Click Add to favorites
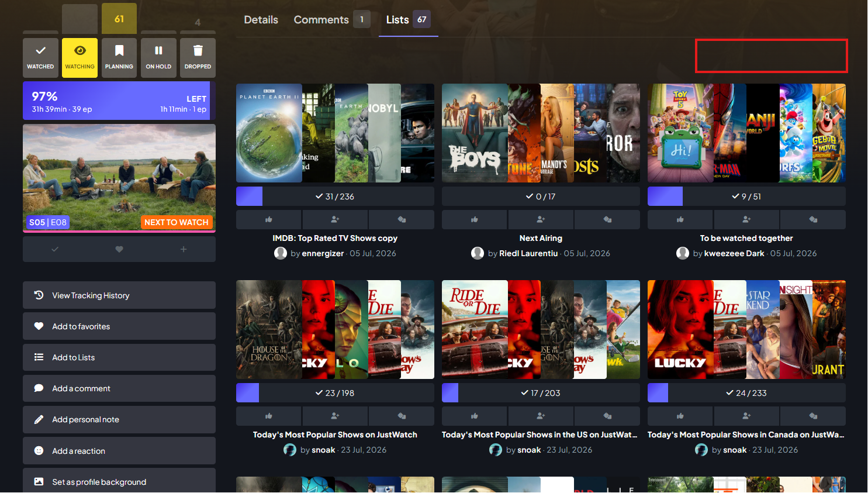Viewport: 868px width, 493px height. coord(119,326)
